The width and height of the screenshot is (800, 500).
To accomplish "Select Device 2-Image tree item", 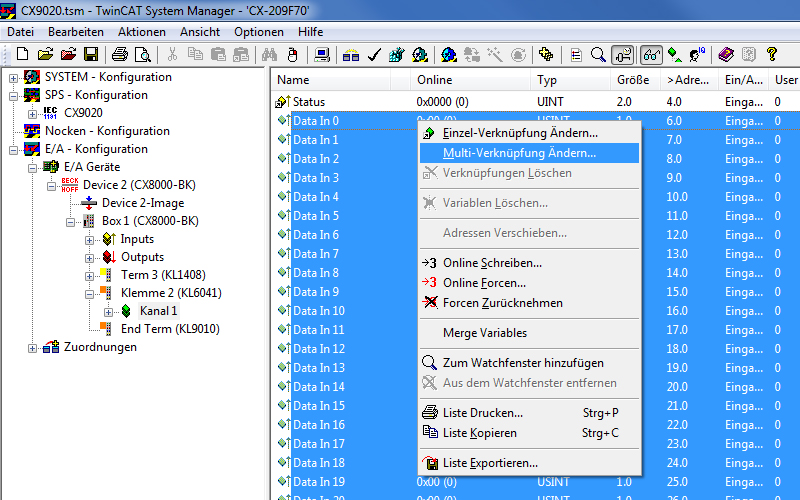I will coord(143,203).
